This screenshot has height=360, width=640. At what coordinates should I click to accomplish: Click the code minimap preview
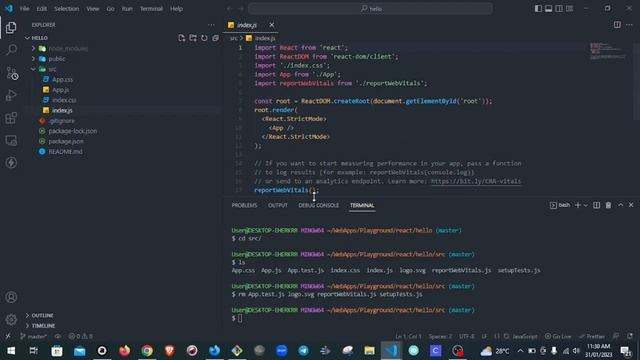(x=607, y=51)
